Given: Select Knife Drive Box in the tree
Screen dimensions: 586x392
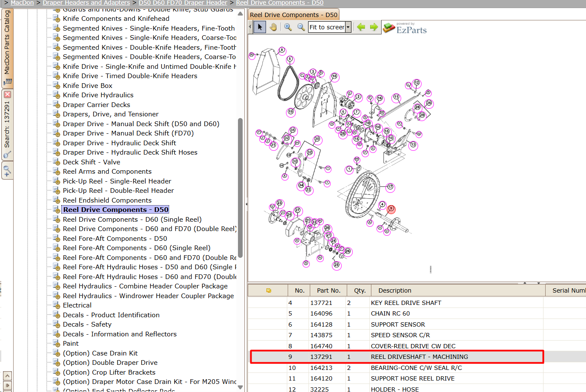Looking at the screenshot, I should [x=88, y=85].
